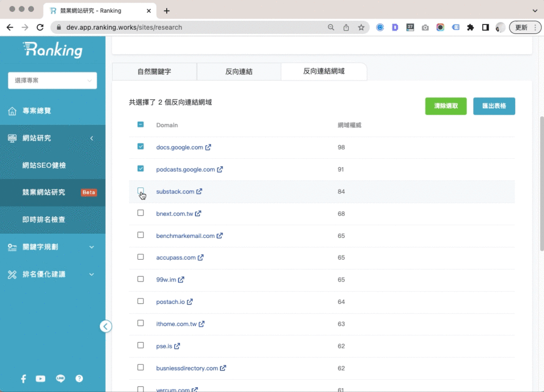The image size is (544, 392).
Task: Click the browser zoom magnifier icon
Action: point(330,28)
